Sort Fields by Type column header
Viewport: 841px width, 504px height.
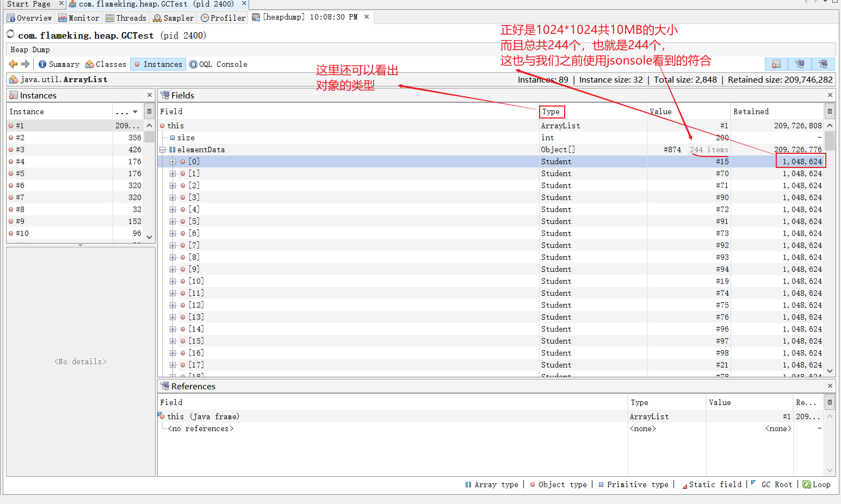point(592,111)
